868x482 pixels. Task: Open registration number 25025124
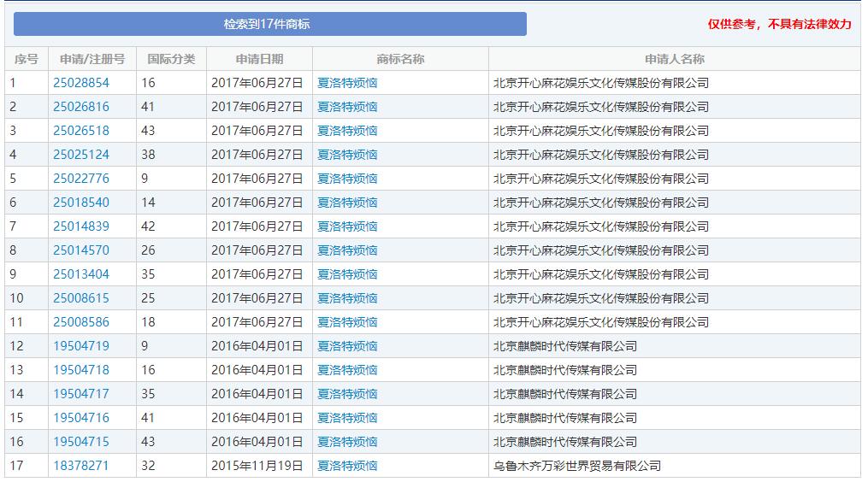click(81, 155)
